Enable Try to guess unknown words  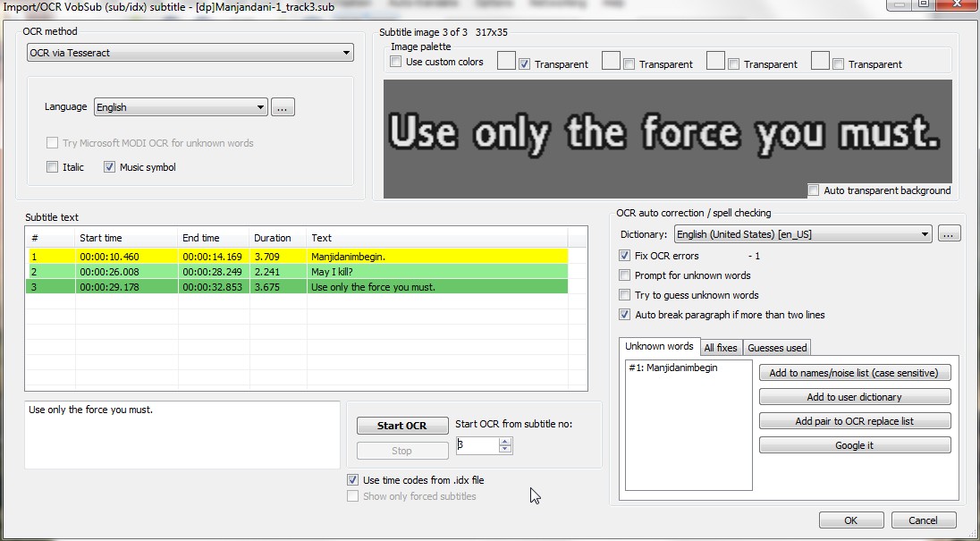(x=624, y=295)
